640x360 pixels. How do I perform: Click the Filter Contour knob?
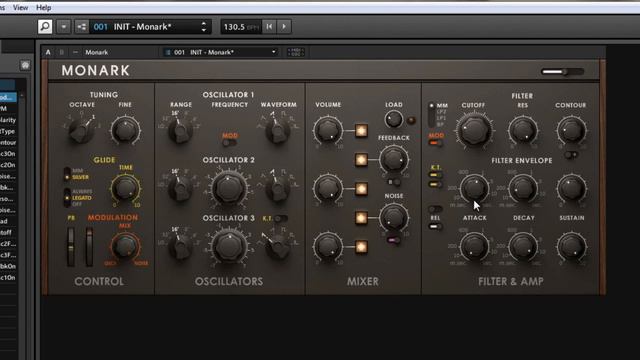571,130
